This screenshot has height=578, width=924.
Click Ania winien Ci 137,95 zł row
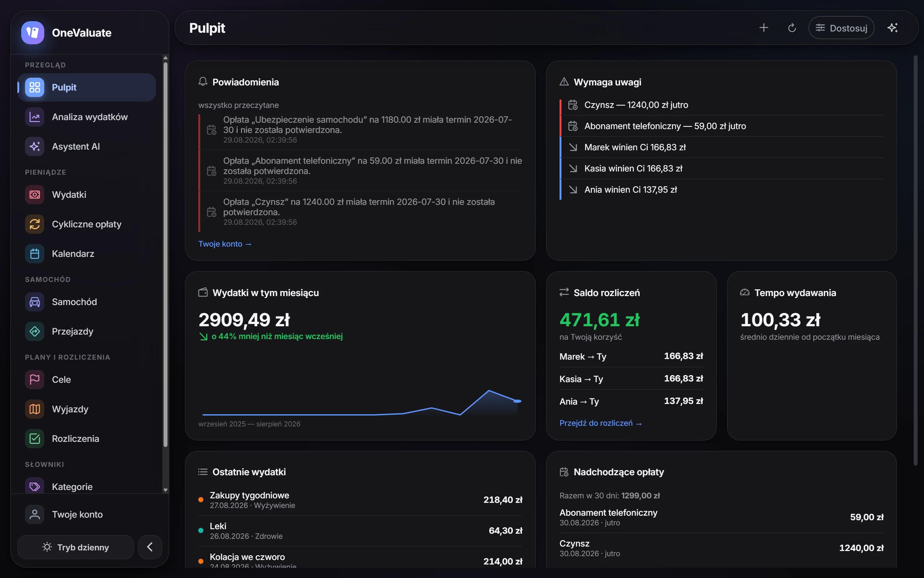722,189
